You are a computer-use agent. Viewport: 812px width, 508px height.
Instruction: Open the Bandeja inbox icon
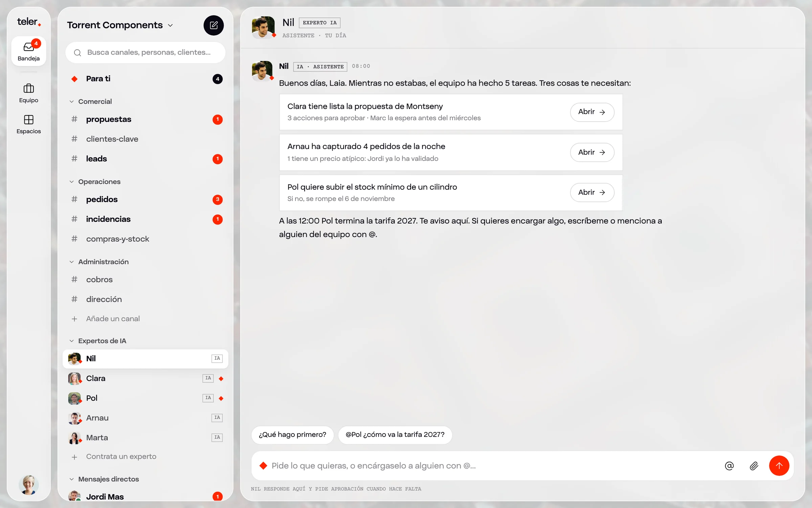point(29,51)
